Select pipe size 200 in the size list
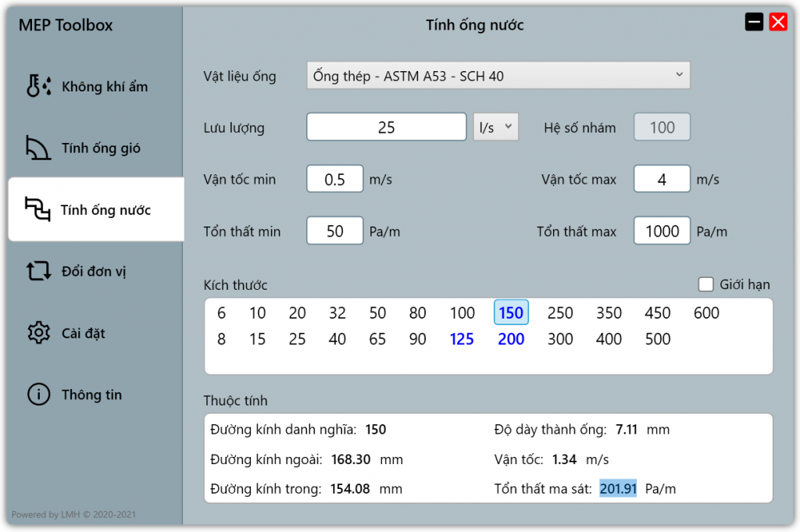Viewport: 800px width, 532px height. (511, 339)
